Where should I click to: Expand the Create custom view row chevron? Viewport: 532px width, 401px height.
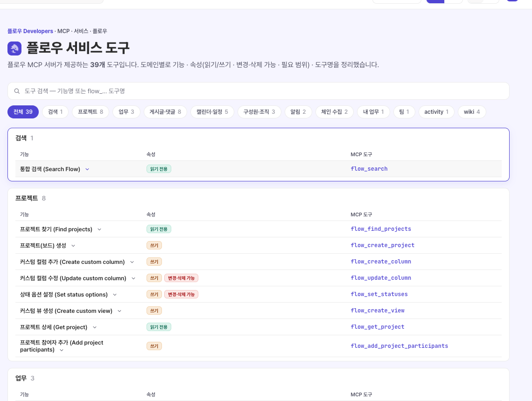tap(119, 311)
